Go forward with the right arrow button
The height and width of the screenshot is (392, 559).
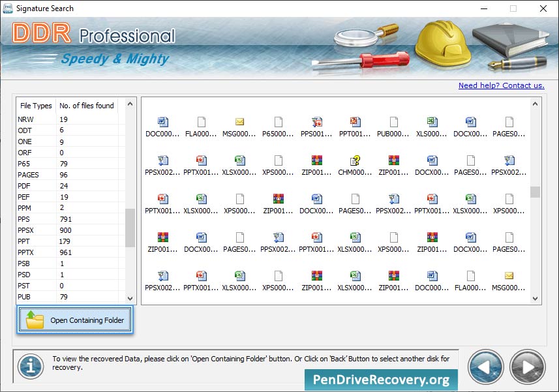[528, 367]
